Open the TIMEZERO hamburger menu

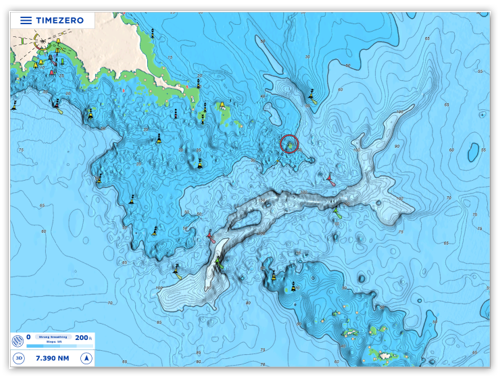26,20
